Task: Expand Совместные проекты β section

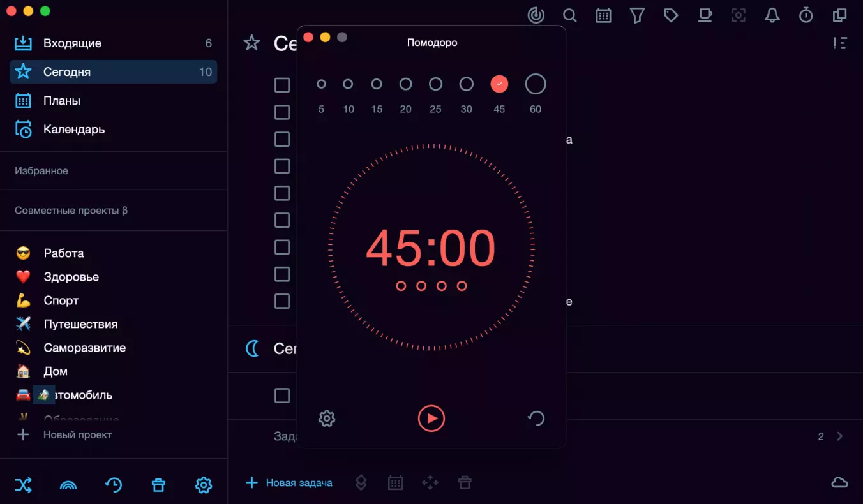Action: [71, 211]
